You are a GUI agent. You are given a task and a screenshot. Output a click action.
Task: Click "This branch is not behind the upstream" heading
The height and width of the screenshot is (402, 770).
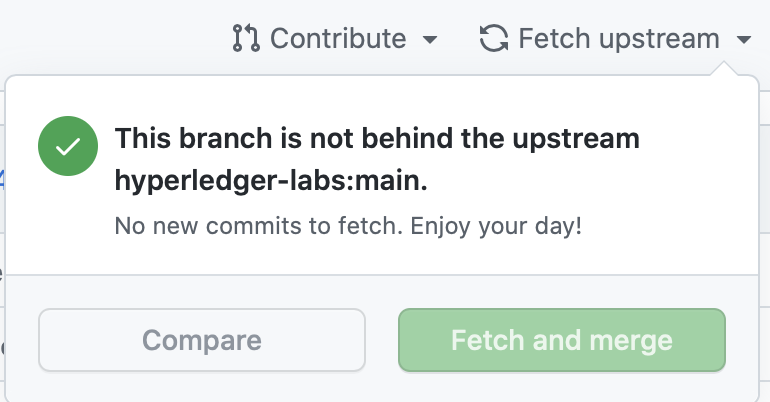pyautogui.click(x=377, y=139)
